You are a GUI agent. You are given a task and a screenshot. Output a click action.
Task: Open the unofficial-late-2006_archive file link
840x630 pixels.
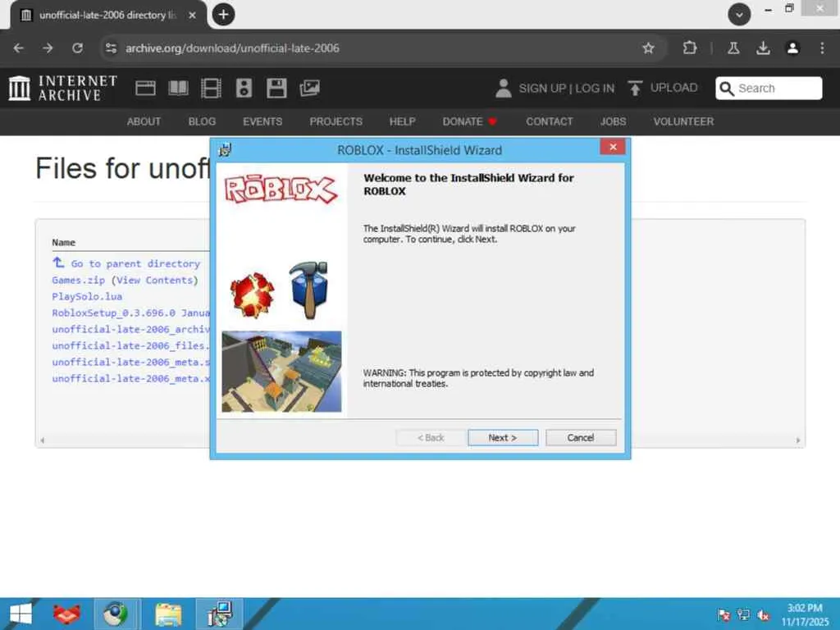point(130,329)
